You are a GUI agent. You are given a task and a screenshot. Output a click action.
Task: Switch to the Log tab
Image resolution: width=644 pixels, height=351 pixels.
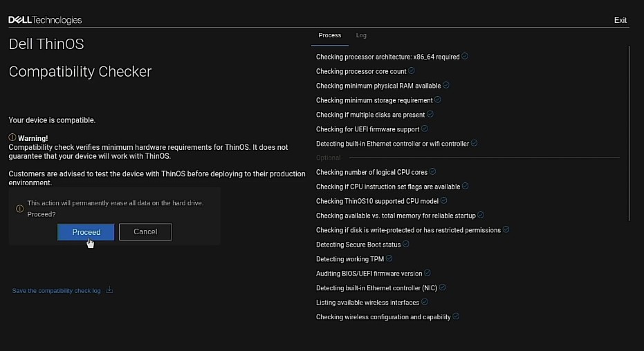361,35
